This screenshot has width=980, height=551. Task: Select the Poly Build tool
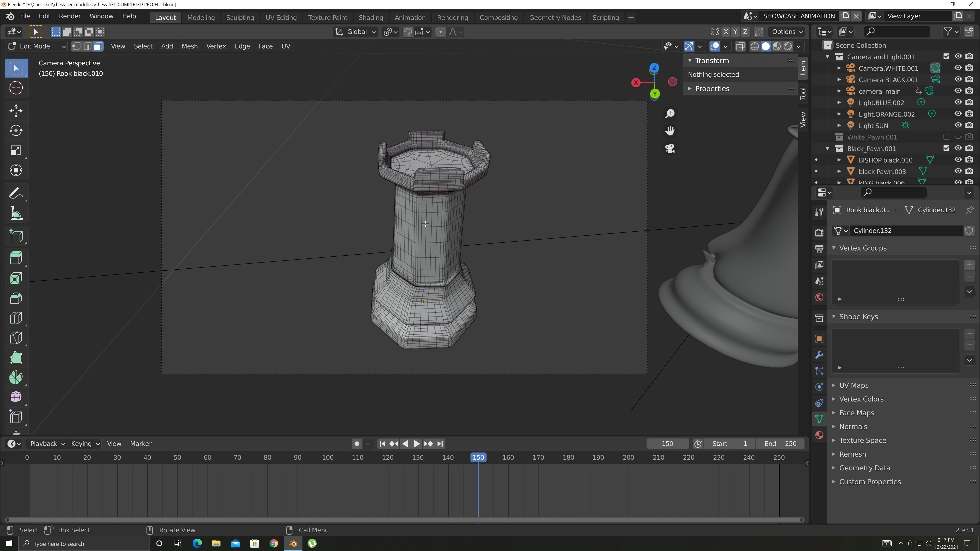pyautogui.click(x=16, y=357)
